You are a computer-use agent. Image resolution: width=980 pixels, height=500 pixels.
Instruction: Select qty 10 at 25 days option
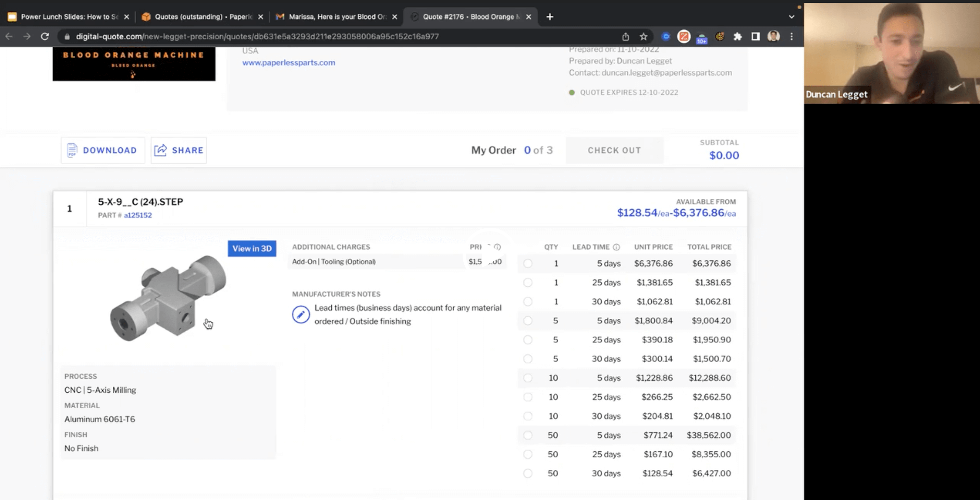[528, 397]
